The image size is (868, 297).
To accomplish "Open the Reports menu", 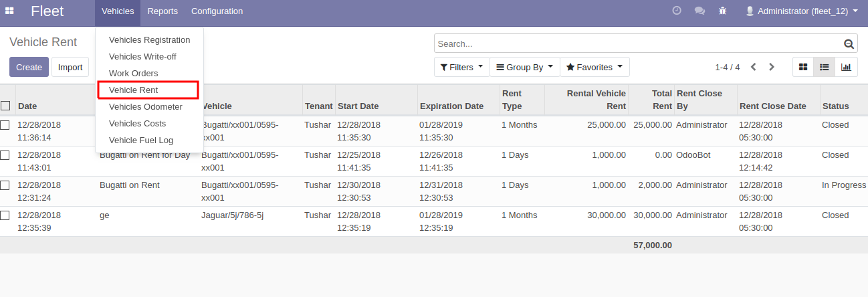I will pyautogui.click(x=162, y=11).
